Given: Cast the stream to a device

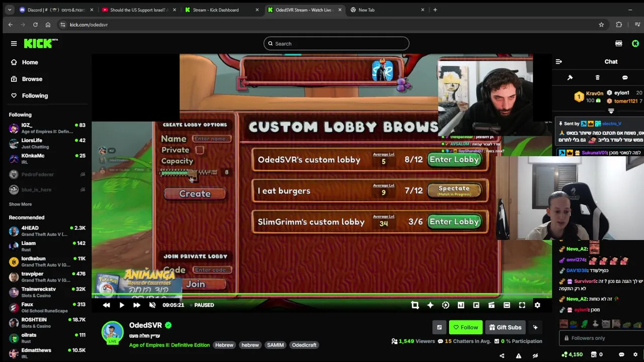Looking at the screenshot, I should (x=492, y=305).
